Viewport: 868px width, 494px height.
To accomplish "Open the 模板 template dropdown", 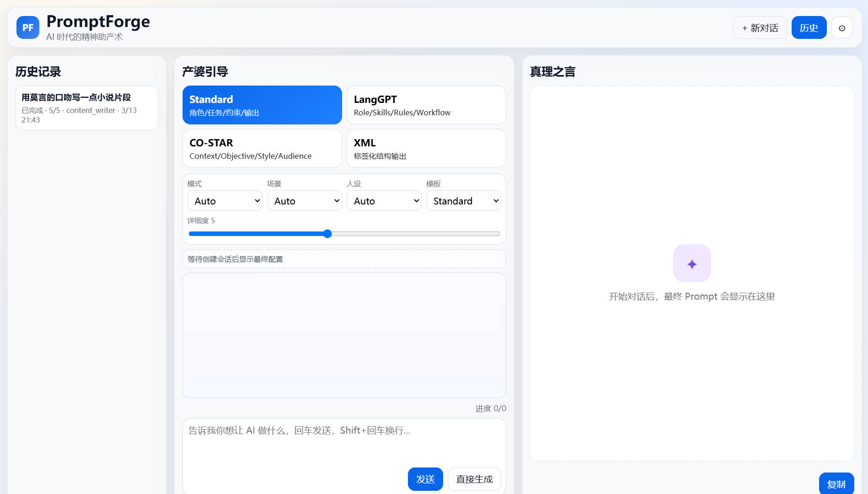I will pyautogui.click(x=463, y=201).
